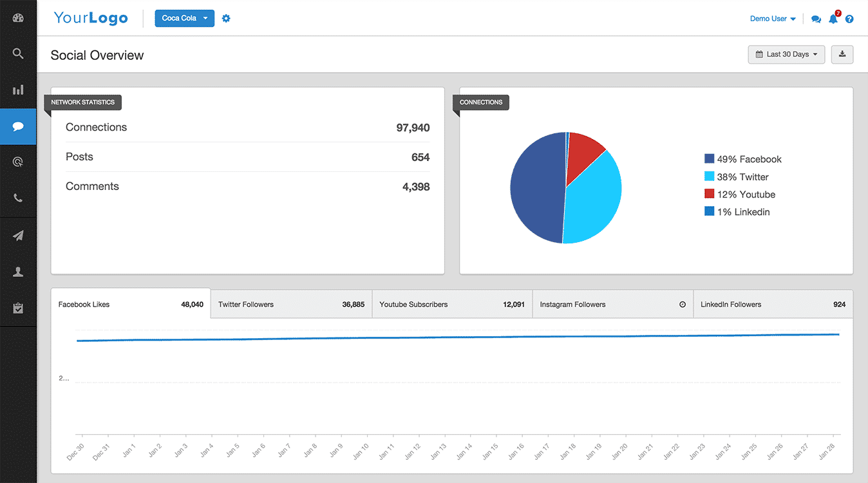Click the download export button
This screenshot has height=483, width=868.
coord(842,55)
